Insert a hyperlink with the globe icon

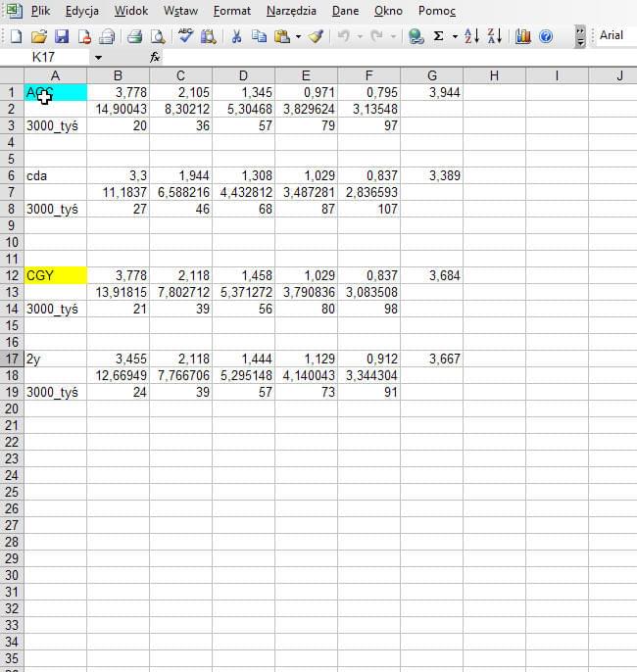[x=416, y=36]
